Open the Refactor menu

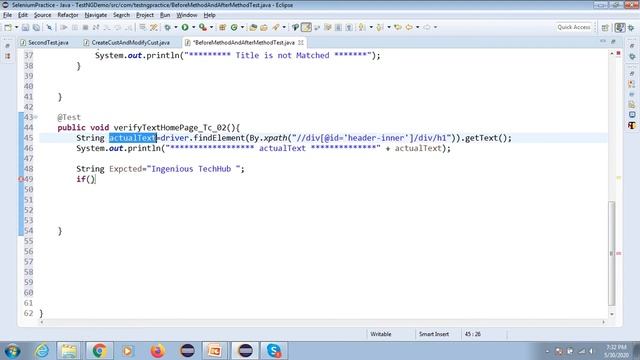[x=68, y=15]
